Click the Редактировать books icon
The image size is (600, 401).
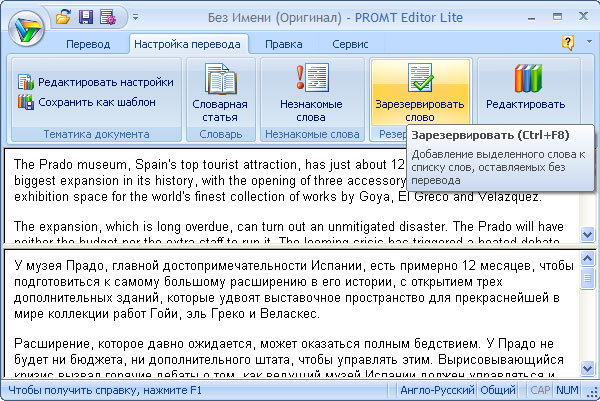click(x=528, y=78)
